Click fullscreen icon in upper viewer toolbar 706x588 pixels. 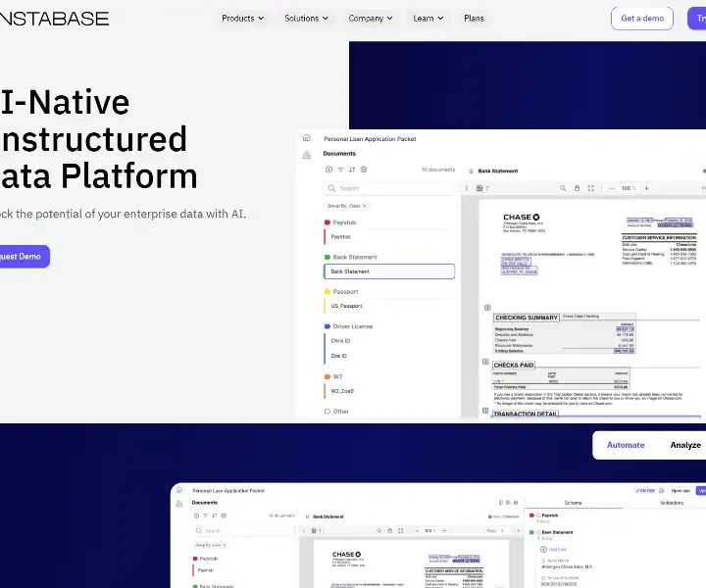[590, 188]
